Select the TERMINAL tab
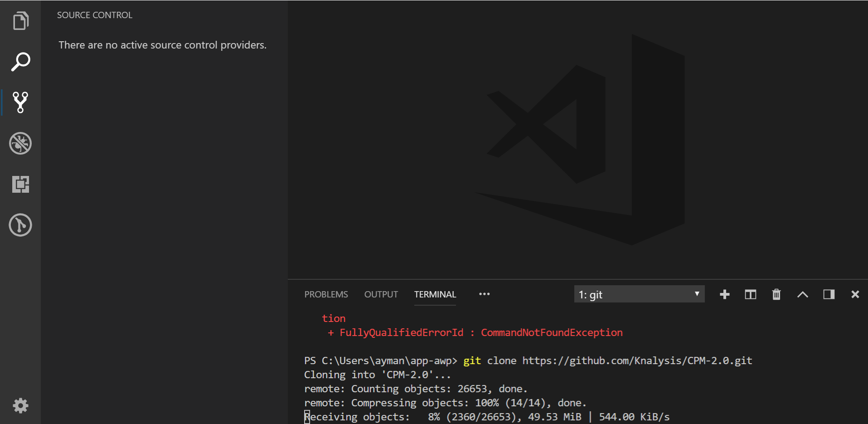This screenshot has width=868, height=424. pyautogui.click(x=435, y=294)
